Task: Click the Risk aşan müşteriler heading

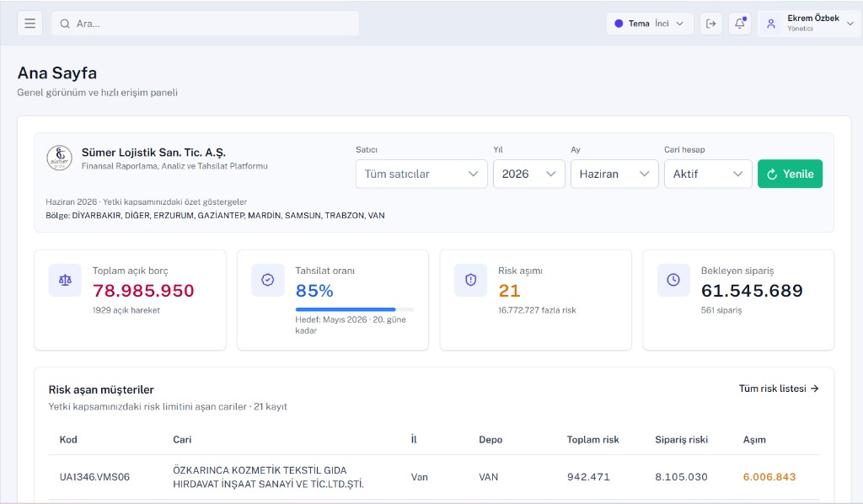Action: click(101, 389)
